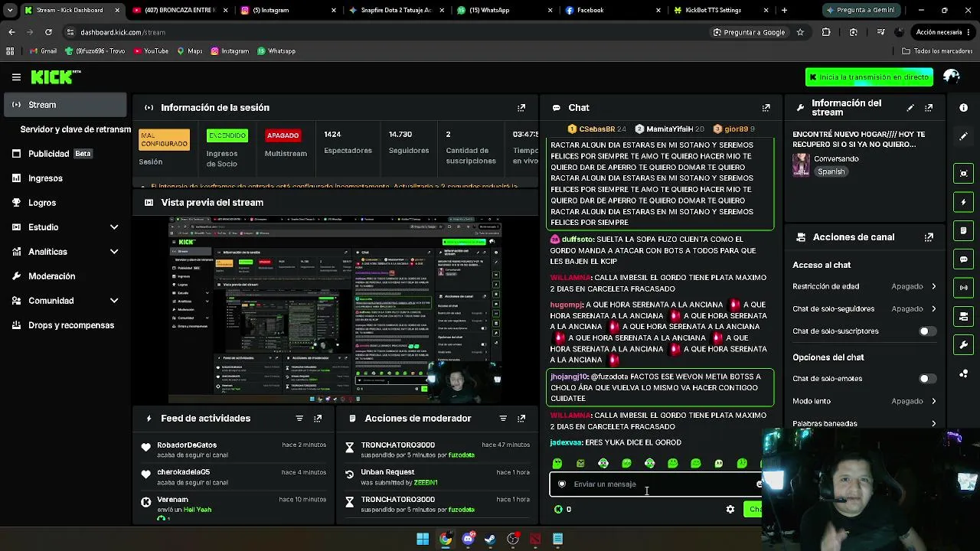Toggle the activity feed lightning widget icon
The height and width of the screenshot is (551, 980).
[964, 202]
